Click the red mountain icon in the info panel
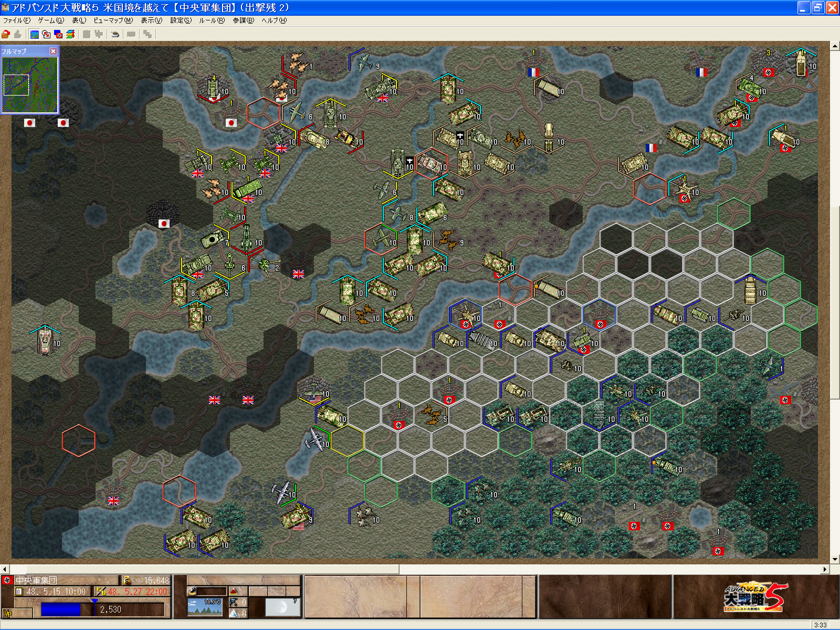This screenshot has width=840, height=630. 234,591
